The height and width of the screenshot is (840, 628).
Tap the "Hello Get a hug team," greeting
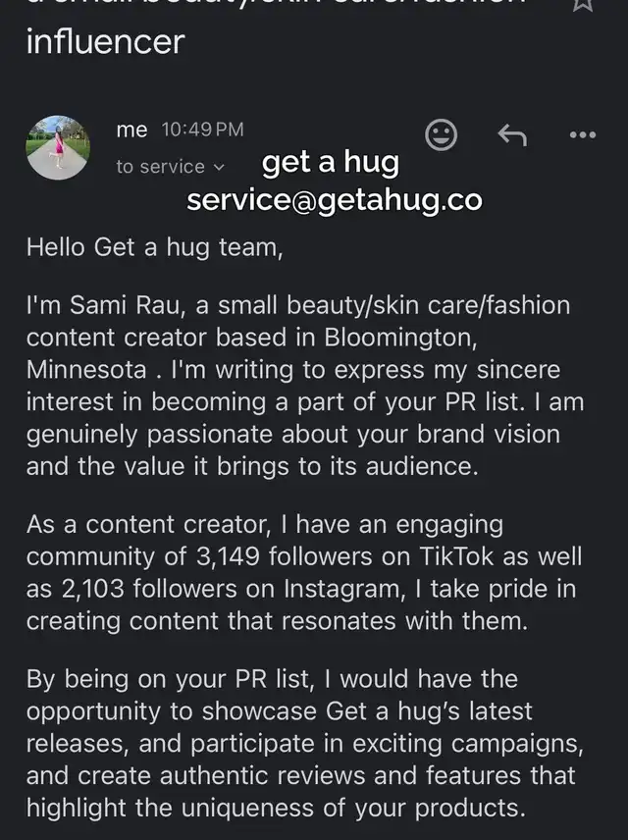[154, 247]
